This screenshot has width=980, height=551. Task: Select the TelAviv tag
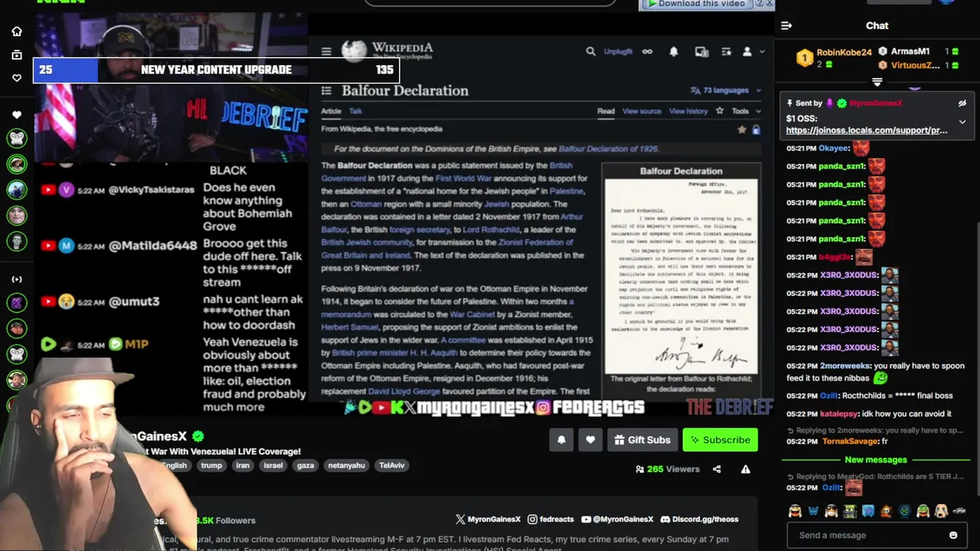point(391,465)
